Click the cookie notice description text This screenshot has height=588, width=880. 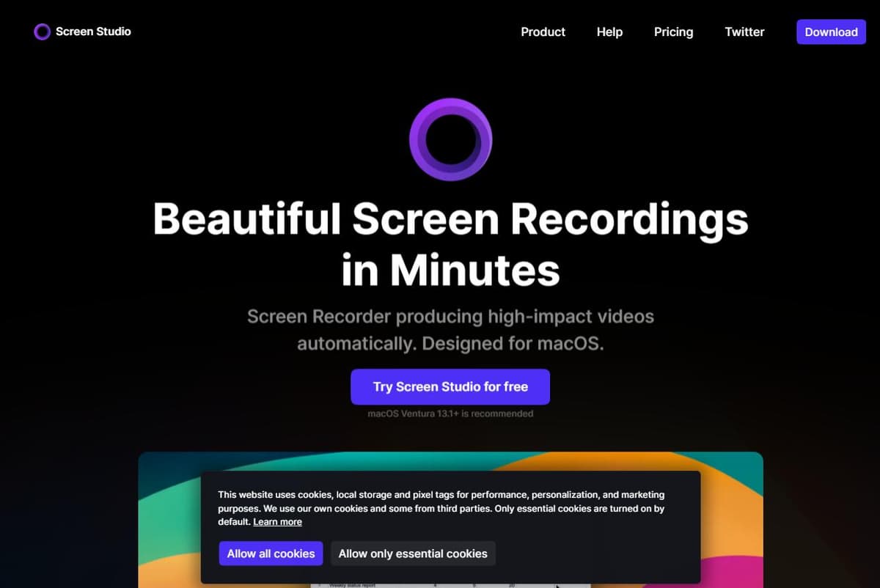441,508
